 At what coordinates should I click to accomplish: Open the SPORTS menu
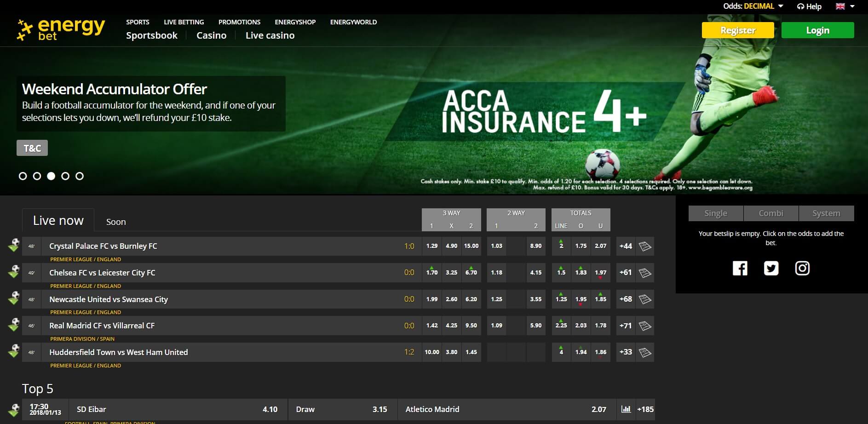[x=138, y=22]
